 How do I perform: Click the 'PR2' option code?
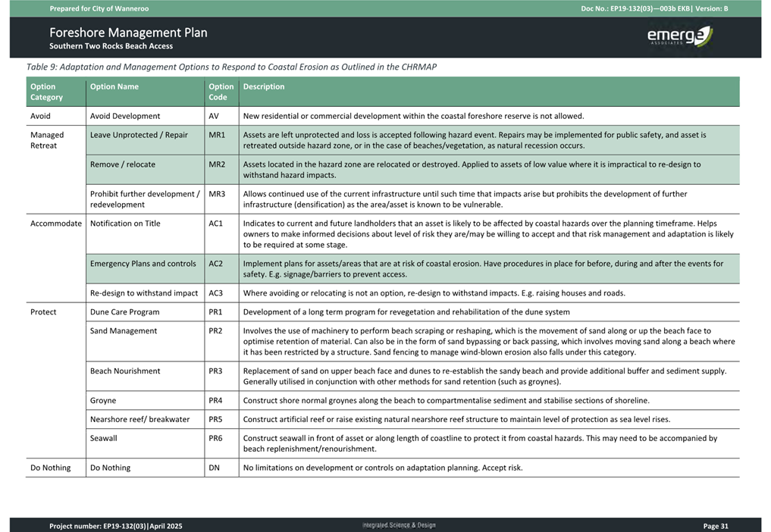click(215, 331)
